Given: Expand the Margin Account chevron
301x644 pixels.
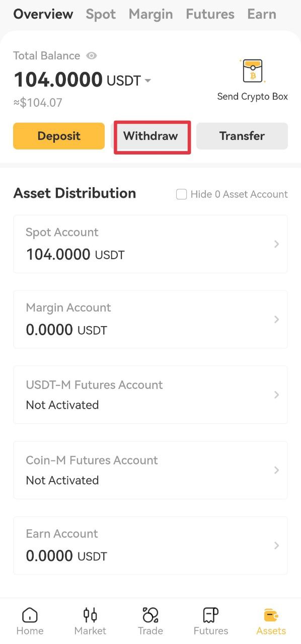Looking at the screenshot, I should click(x=276, y=319).
